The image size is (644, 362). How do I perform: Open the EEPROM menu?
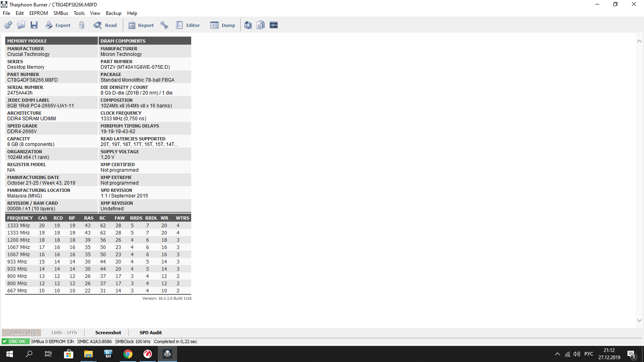39,13
